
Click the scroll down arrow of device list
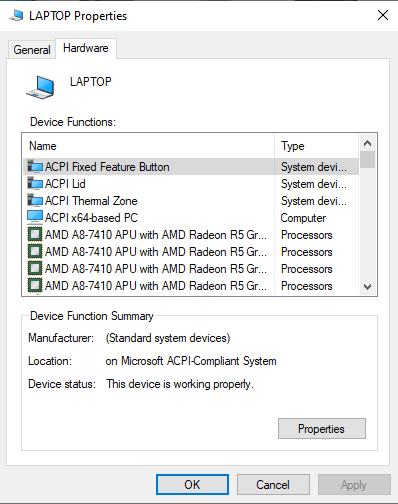click(x=367, y=287)
